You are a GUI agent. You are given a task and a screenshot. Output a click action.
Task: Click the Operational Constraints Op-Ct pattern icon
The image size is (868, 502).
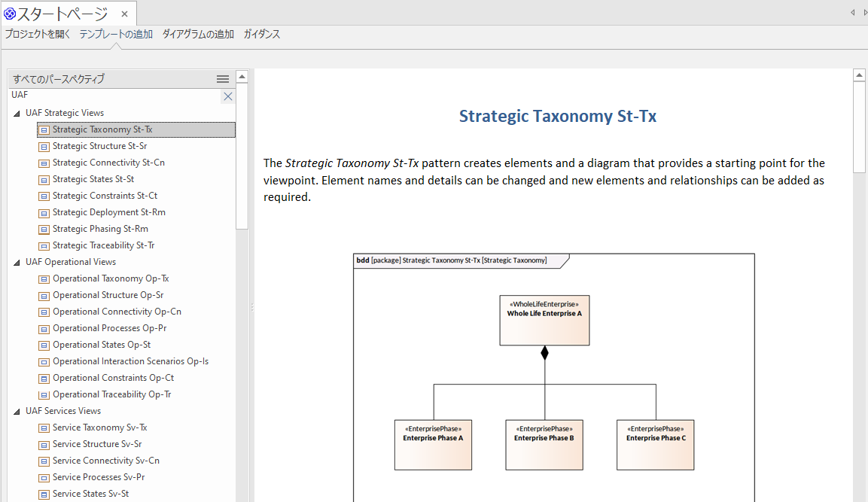point(44,379)
